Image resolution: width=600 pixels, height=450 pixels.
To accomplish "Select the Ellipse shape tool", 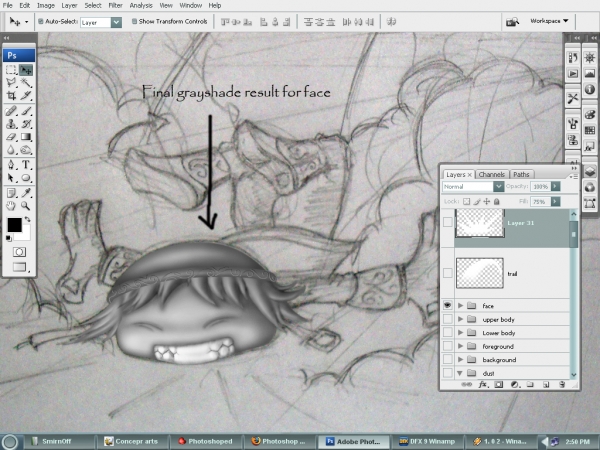I will point(26,178).
